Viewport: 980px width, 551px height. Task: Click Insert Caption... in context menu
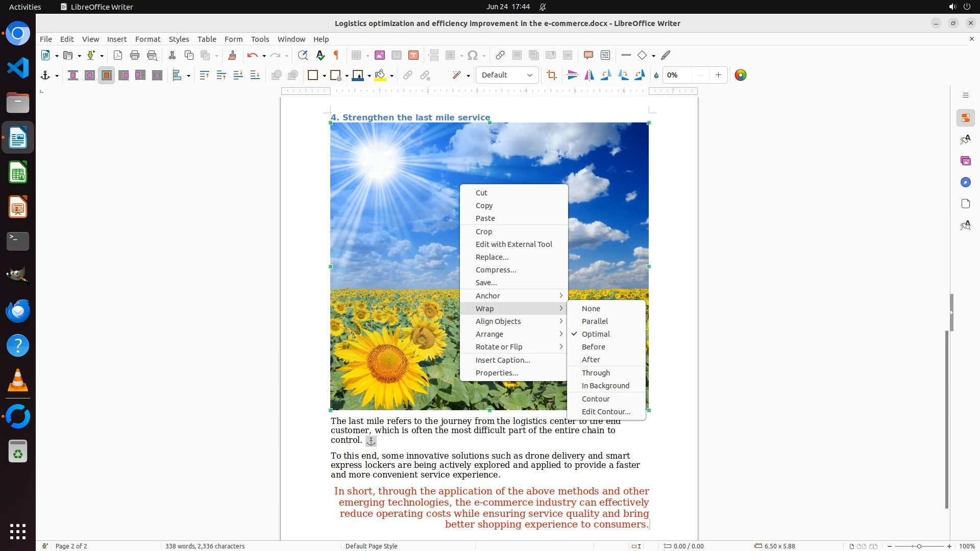[502, 360]
